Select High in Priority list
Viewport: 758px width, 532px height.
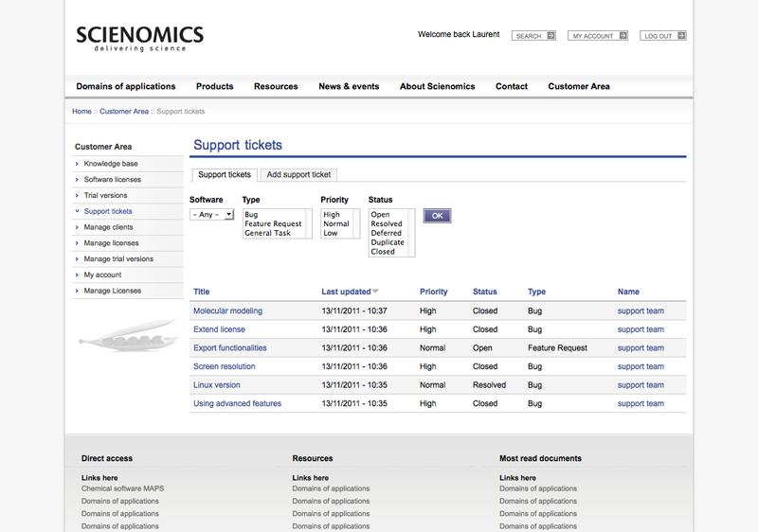click(x=332, y=214)
